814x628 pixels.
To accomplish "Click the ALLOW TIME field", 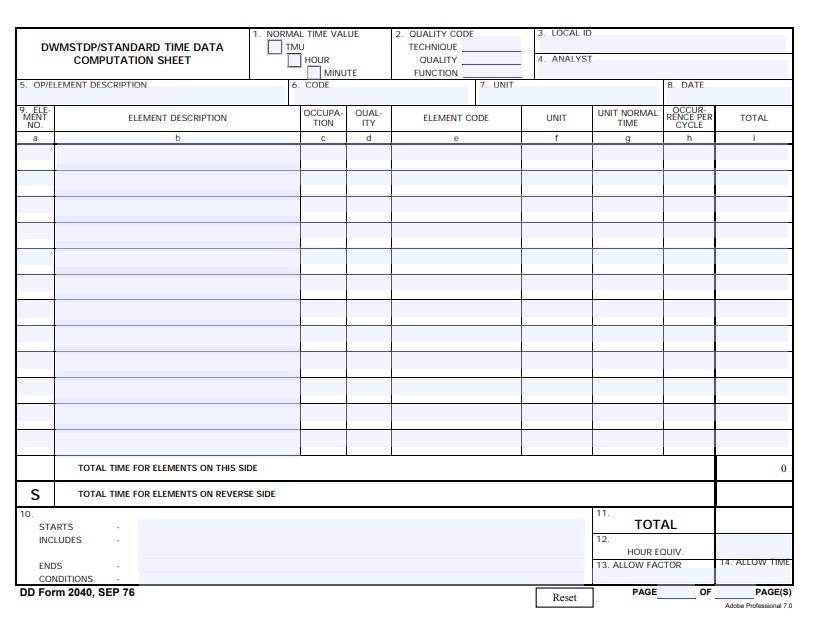I will click(x=754, y=575).
